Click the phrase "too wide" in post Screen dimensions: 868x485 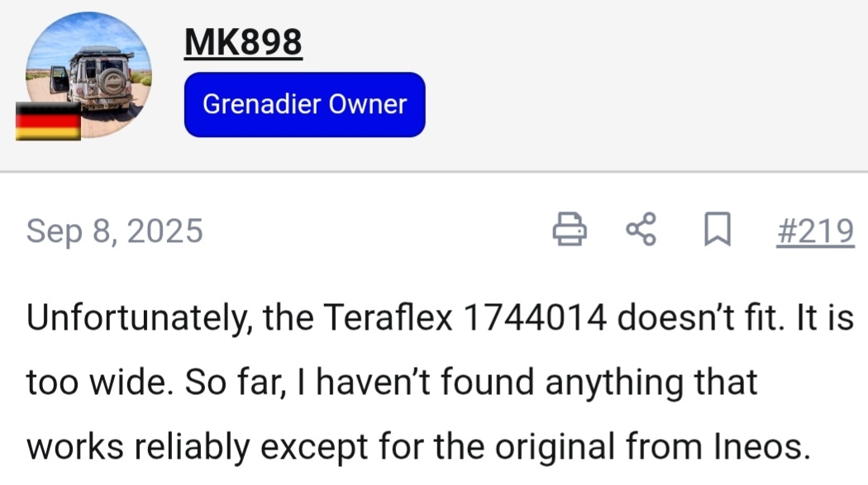(88, 383)
